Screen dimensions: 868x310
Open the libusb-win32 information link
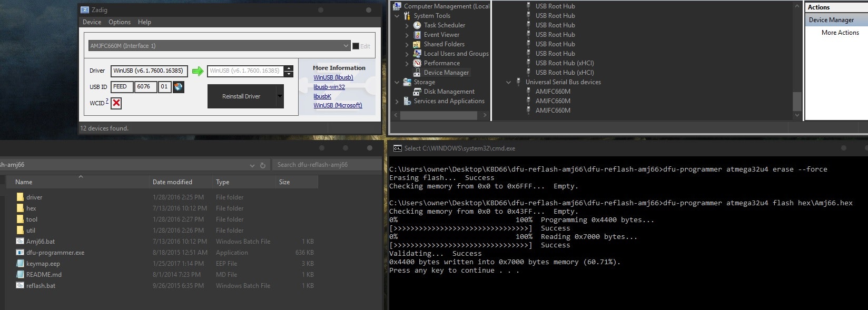click(329, 87)
